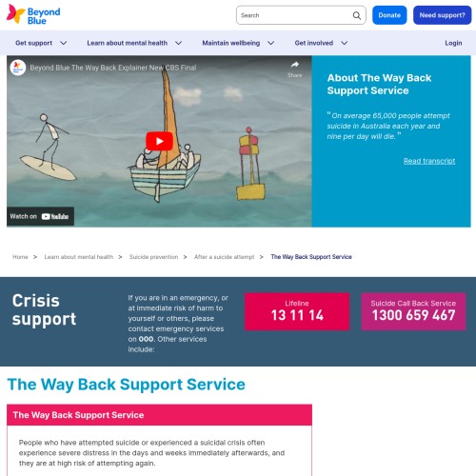Click the channel avatar in video header
The height and width of the screenshot is (476, 476).
pos(18,68)
